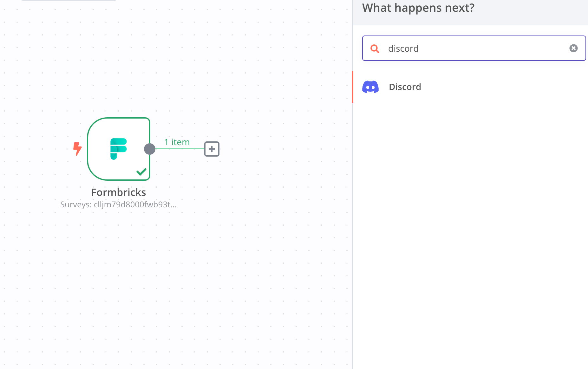Click the plus button after Formbricks node
Viewport: 588px width, 369px height.
(212, 149)
